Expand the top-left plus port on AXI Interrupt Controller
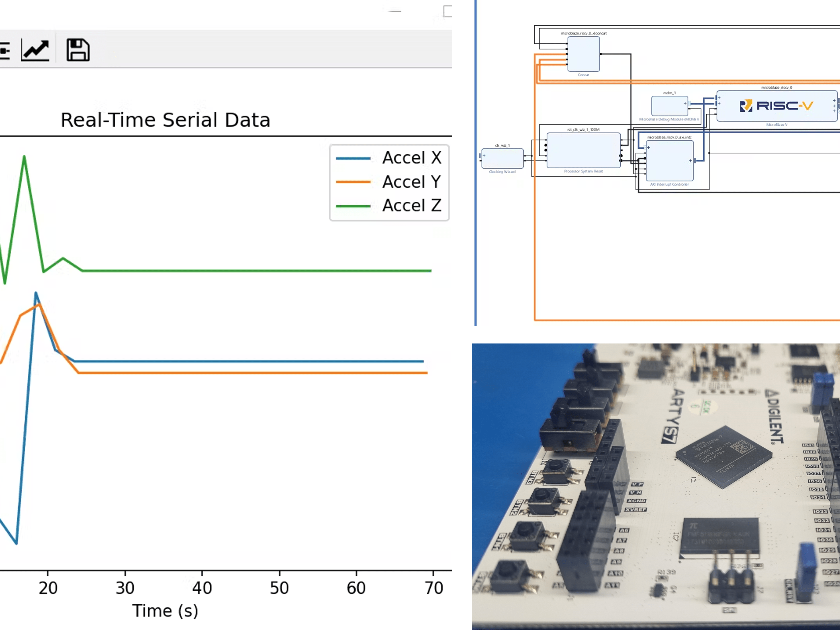 [x=648, y=147]
